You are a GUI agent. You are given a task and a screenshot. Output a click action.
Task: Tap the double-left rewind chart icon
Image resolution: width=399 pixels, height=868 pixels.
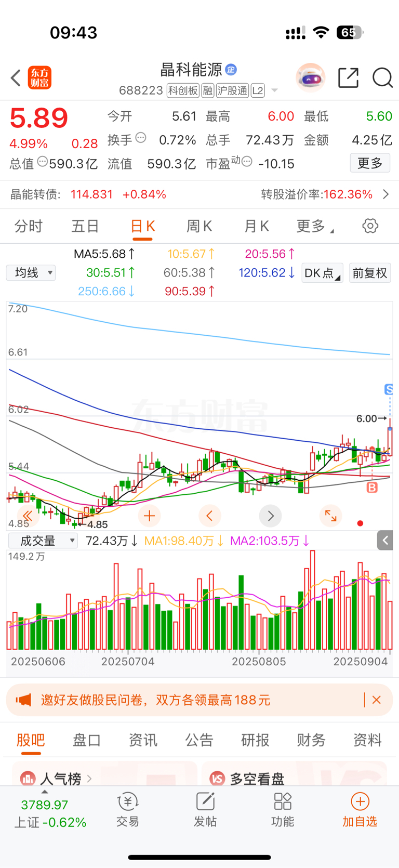tap(28, 516)
